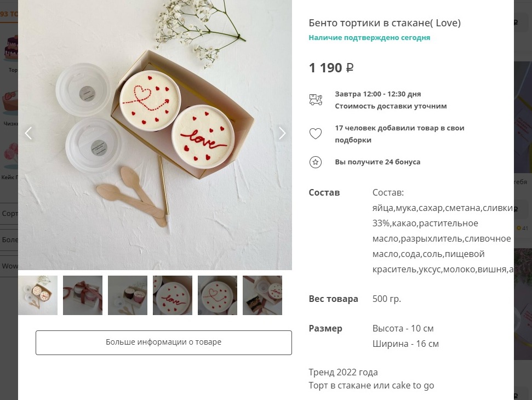Click 'Наличие подтверждено сегодня' text
Viewport: 532px width, 400px height.
coord(369,38)
